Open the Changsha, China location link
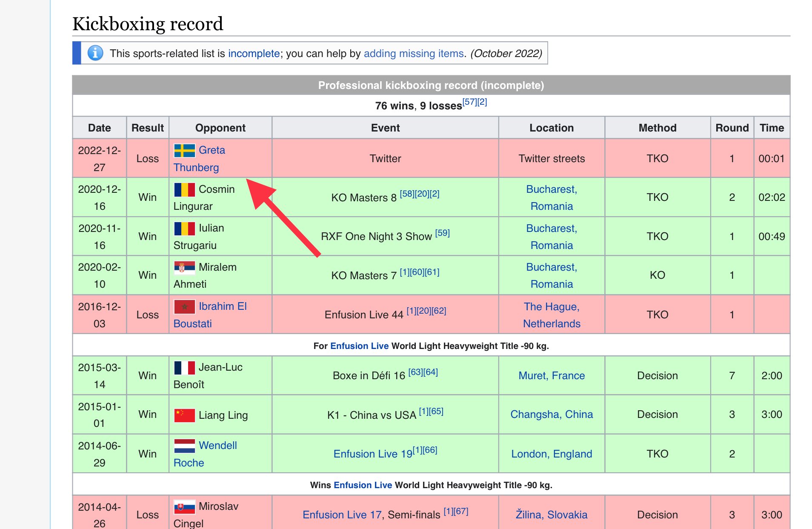Viewport: 812px width, 529px height. pyautogui.click(x=552, y=415)
